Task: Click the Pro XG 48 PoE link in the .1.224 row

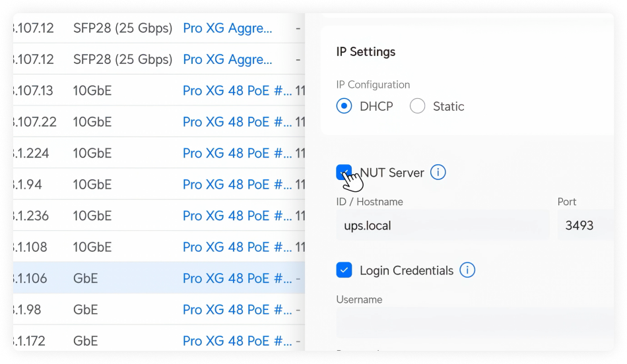Action: (237, 153)
